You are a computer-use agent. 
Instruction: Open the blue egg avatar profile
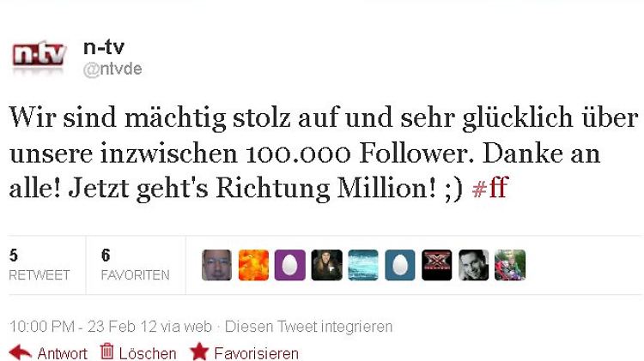click(400, 265)
